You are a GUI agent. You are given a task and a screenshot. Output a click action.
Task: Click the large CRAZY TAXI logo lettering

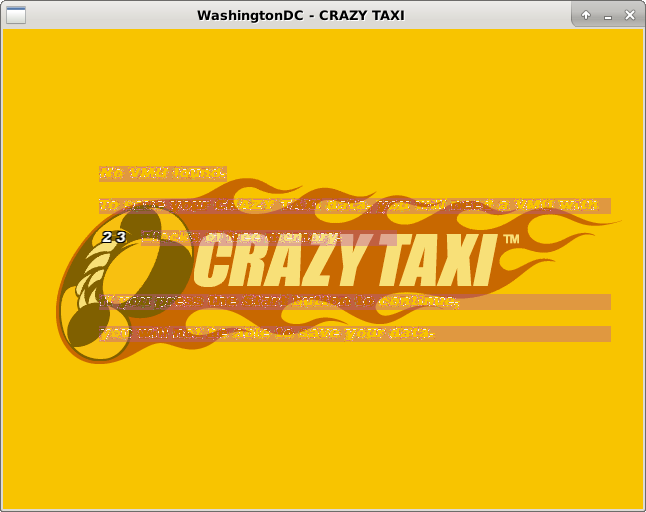click(344, 260)
